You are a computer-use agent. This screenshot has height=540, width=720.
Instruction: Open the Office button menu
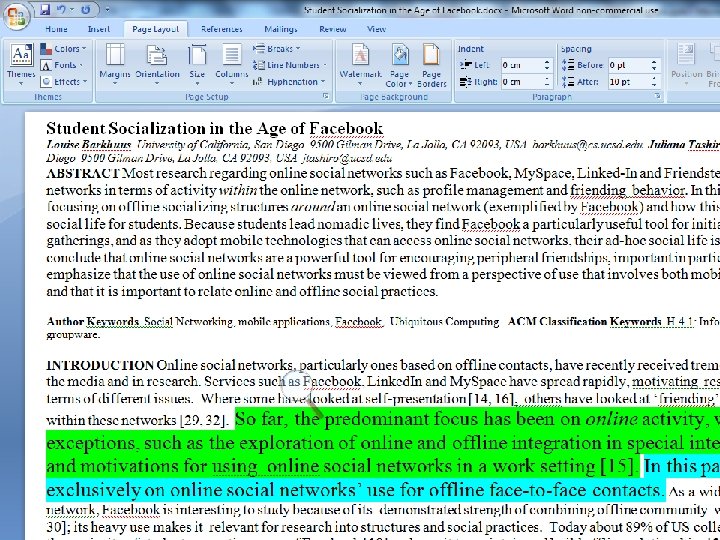click(17, 16)
